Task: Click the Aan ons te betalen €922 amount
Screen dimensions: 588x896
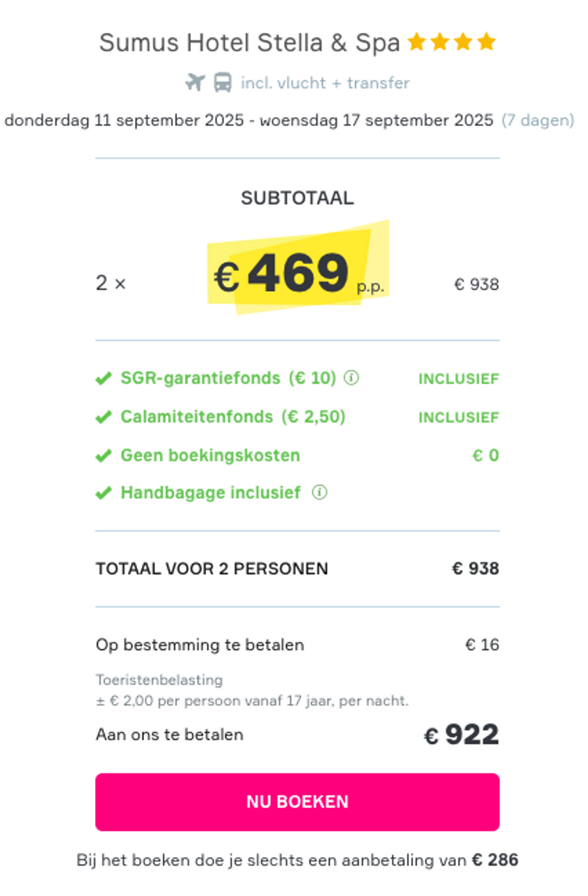Action: tap(462, 735)
